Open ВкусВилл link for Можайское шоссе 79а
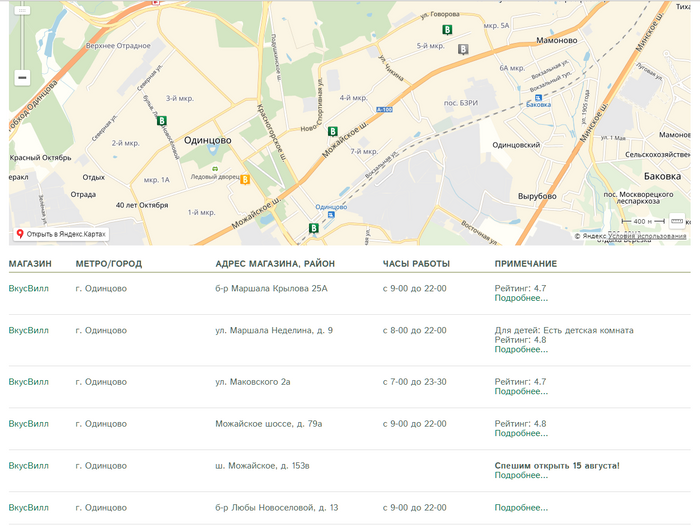Viewport: 700px width, 526px height. point(29,424)
